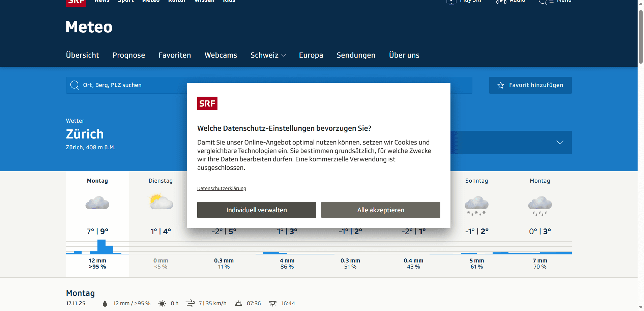Click the red SRF logo in the privacy dialog
This screenshot has height=311, width=644.
207,103
